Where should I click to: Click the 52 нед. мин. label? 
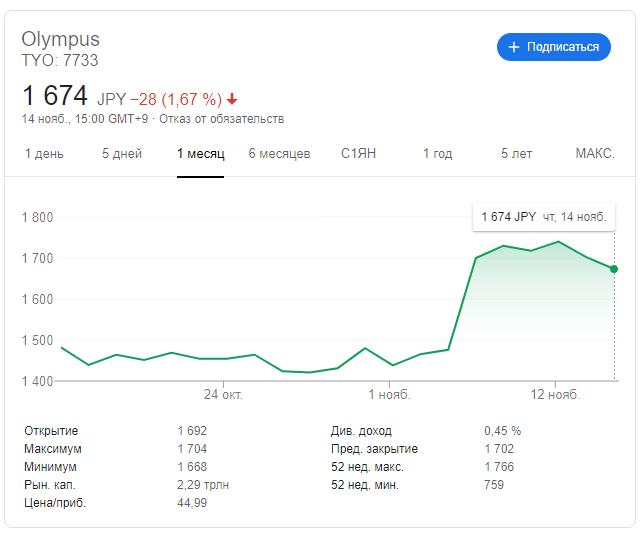pos(365,485)
